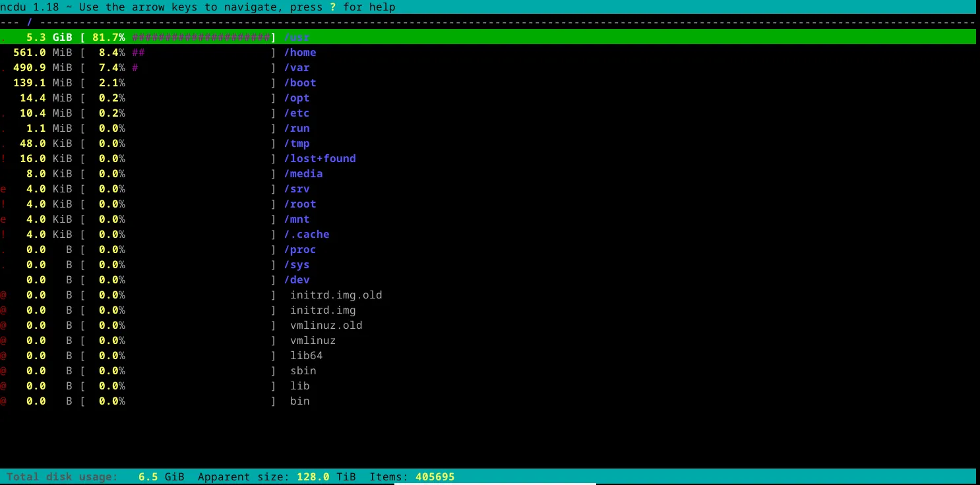Viewport: 980px width, 485px height.
Task: Click the error flag beside /.cache
Action: 3,235
